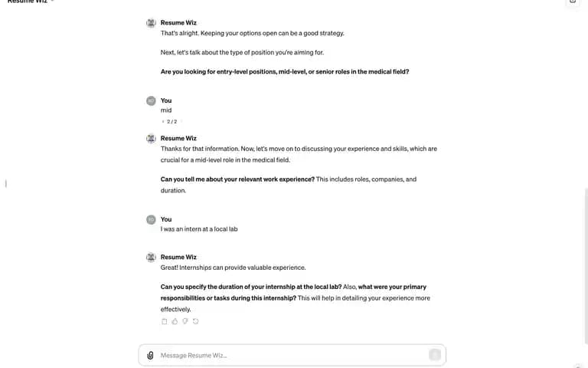Open the sidebar using the left-edge handle

point(6,184)
